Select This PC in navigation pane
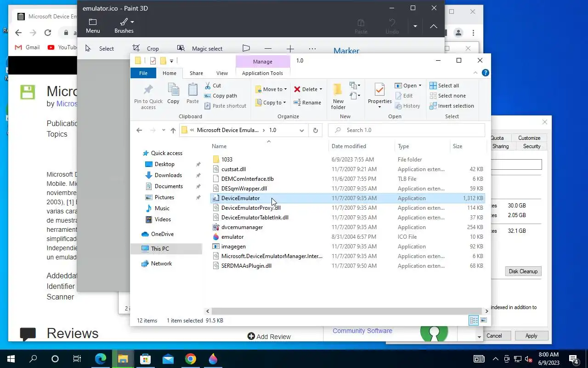 coord(166,249)
